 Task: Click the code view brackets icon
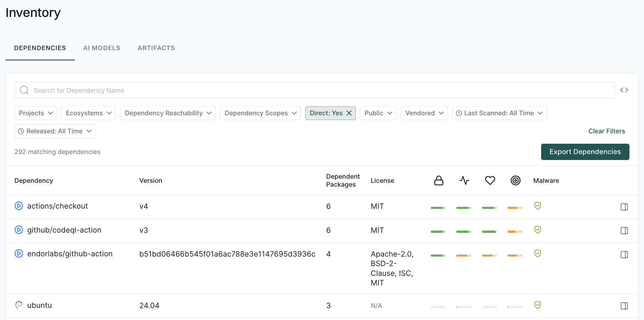click(x=624, y=90)
